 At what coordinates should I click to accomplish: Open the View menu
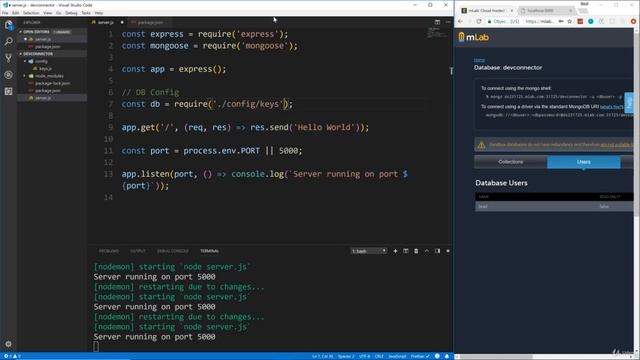pyautogui.click(x=48, y=13)
